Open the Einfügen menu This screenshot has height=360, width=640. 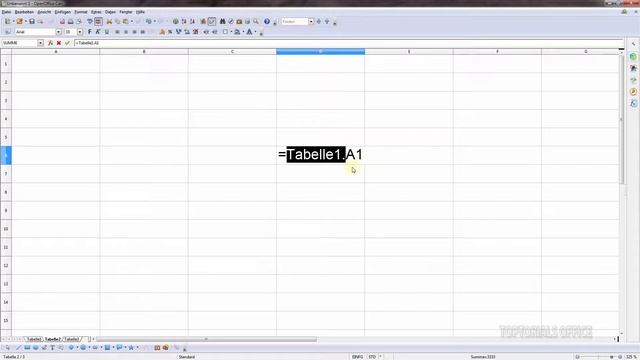(x=62, y=12)
